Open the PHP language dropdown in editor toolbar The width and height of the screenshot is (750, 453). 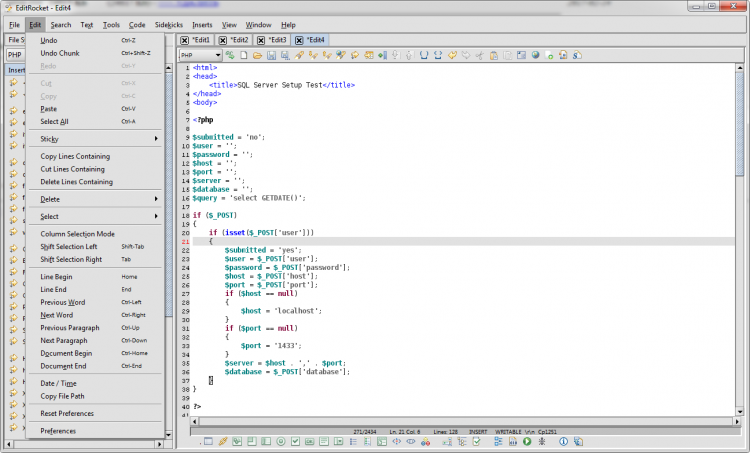click(200, 54)
